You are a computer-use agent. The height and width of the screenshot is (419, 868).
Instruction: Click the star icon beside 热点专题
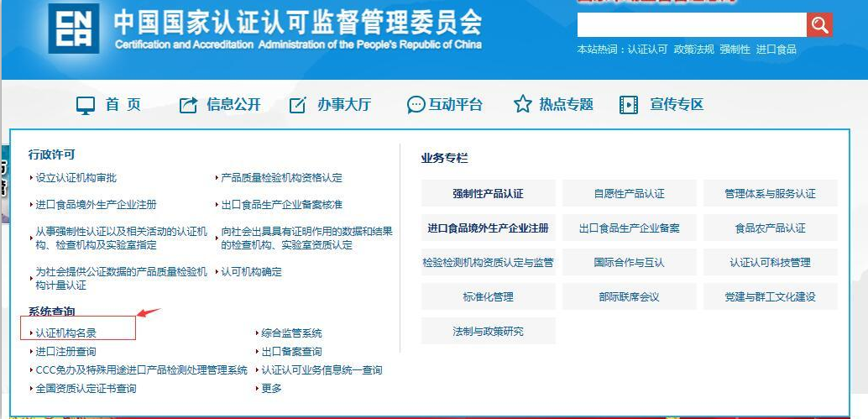(523, 104)
